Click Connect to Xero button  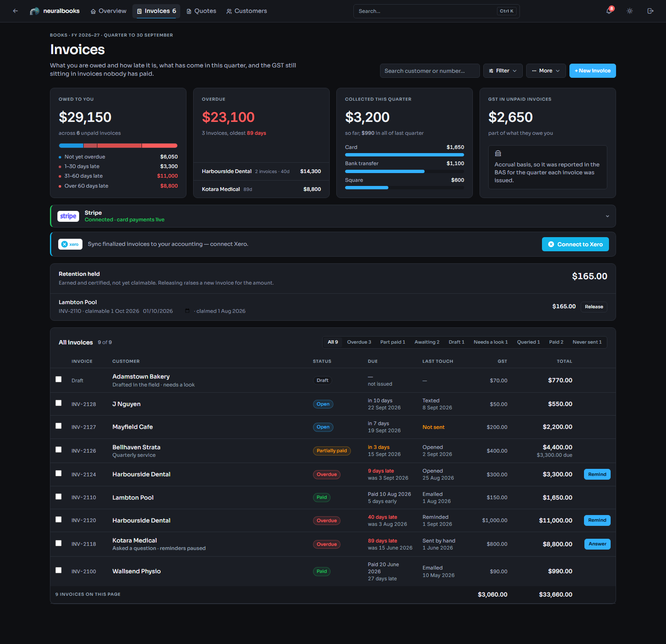coord(575,244)
